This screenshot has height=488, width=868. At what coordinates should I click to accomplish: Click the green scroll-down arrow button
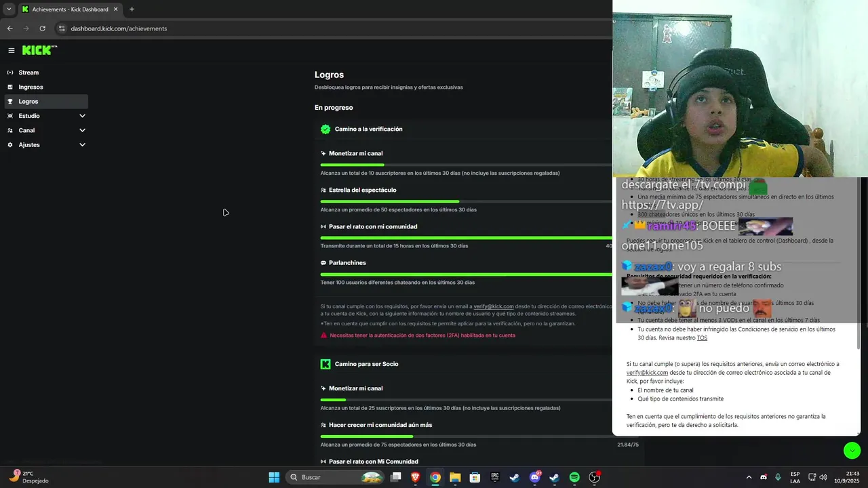click(852, 450)
